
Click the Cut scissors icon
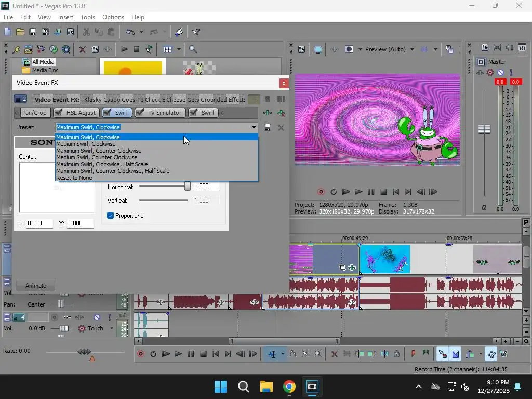[86, 32]
